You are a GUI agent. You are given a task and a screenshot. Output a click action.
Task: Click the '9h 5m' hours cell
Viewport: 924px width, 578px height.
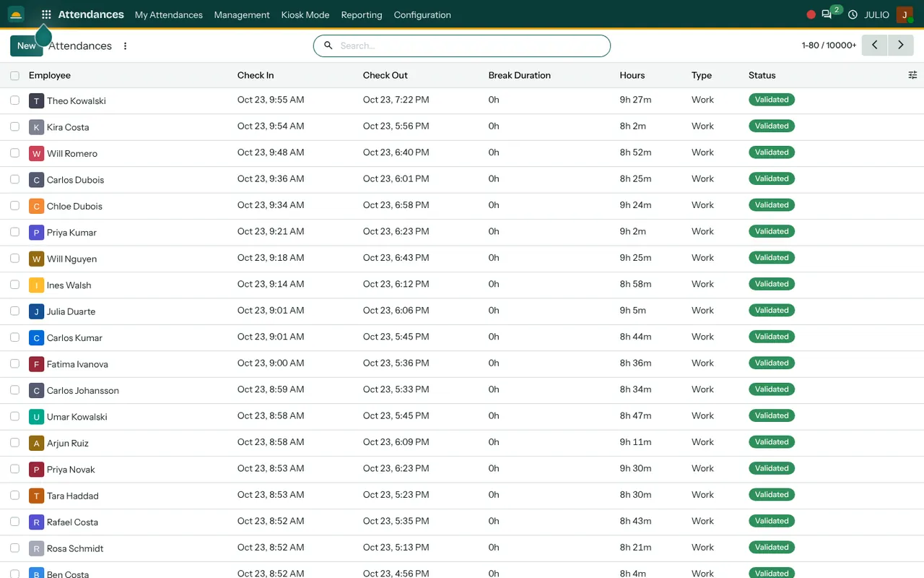[633, 311]
